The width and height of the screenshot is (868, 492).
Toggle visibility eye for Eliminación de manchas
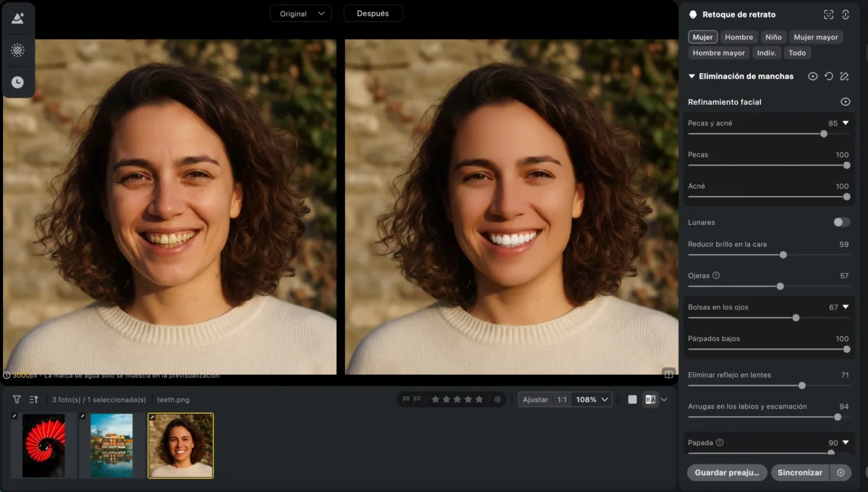coord(813,76)
